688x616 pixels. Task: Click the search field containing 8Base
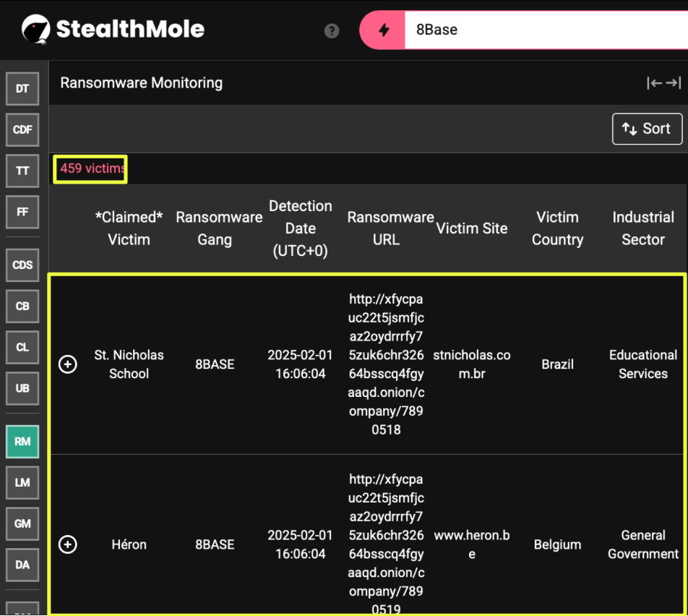(542, 30)
